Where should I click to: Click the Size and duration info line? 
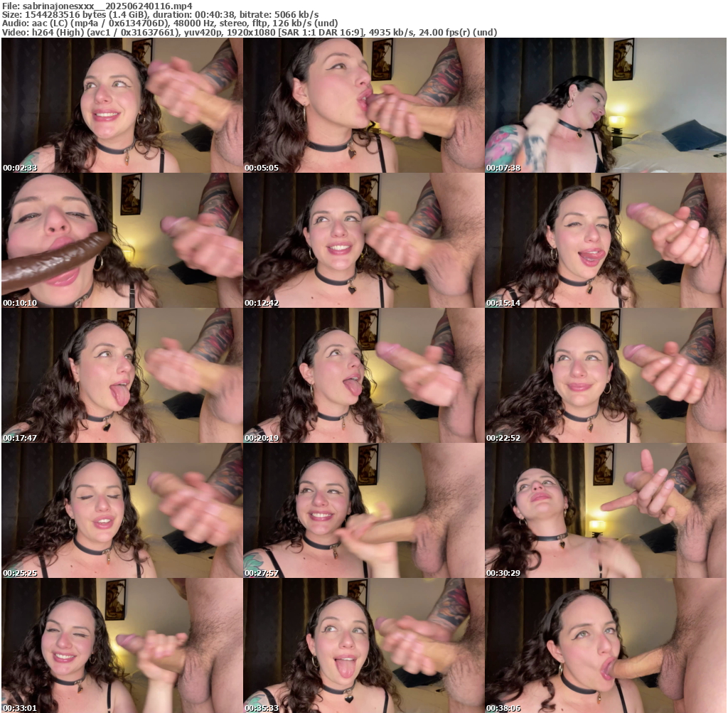160,14
